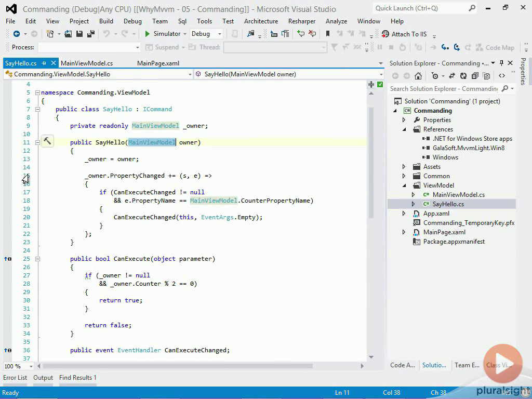
Task: Toggle pin on SayHello.cs tab
Action: [44, 63]
